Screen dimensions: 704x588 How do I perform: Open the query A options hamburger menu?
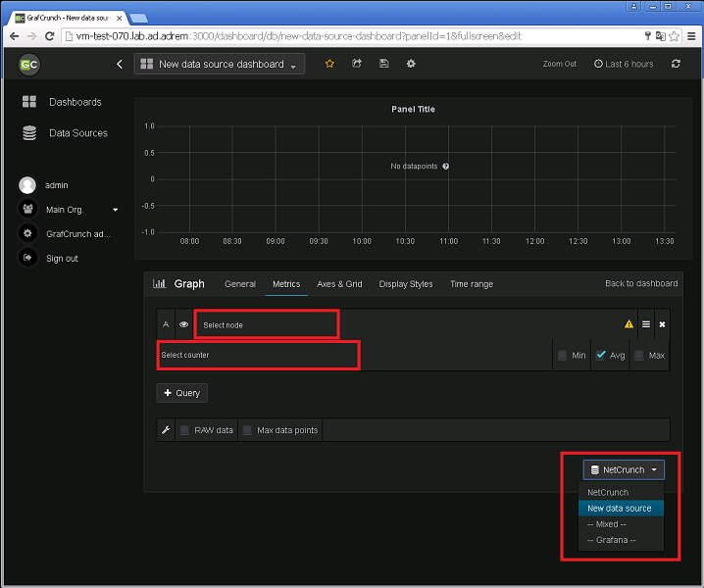pos(645,324)
